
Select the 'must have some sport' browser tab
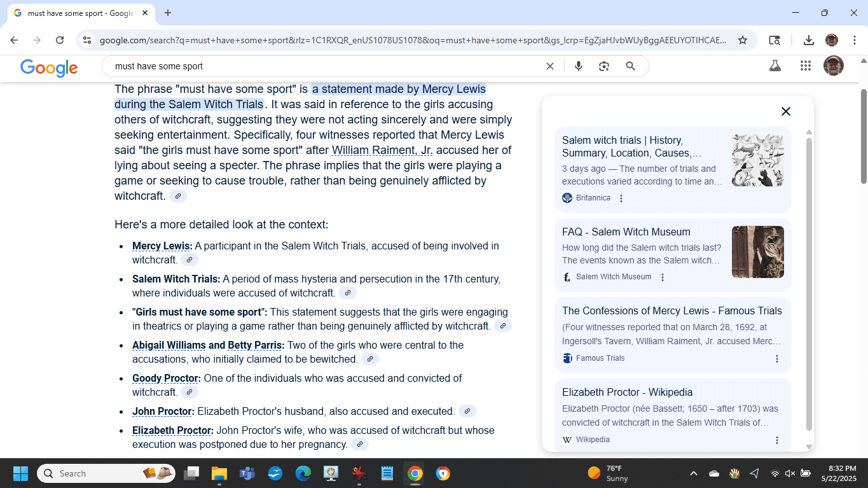click(x=81, y=13)
